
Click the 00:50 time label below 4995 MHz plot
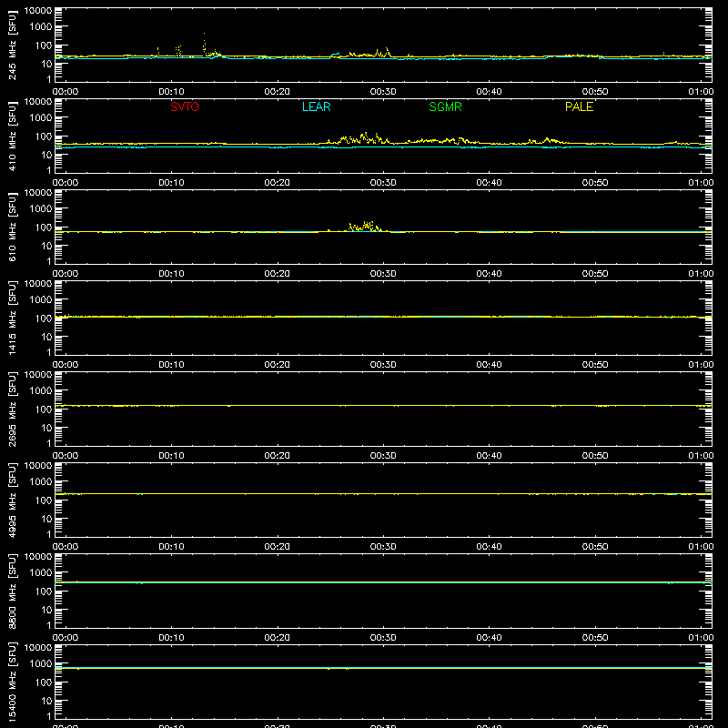click(x=595, y=547)
